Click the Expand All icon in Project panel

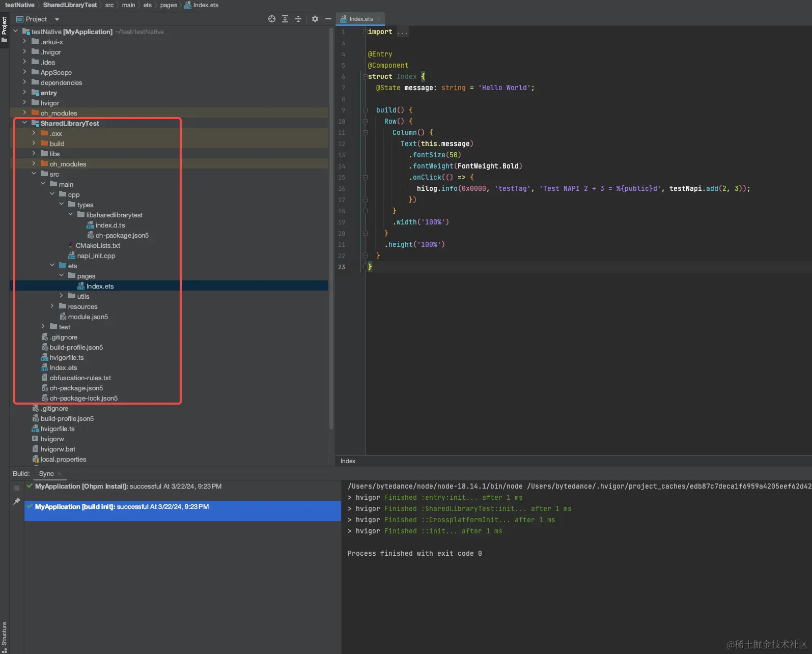tap(285, 19)
